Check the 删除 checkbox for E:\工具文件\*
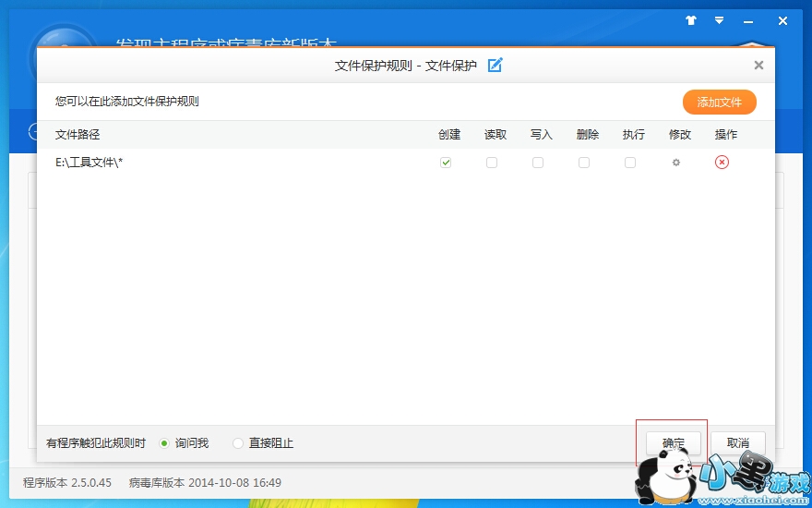812x508 pixels. [583, 163]
